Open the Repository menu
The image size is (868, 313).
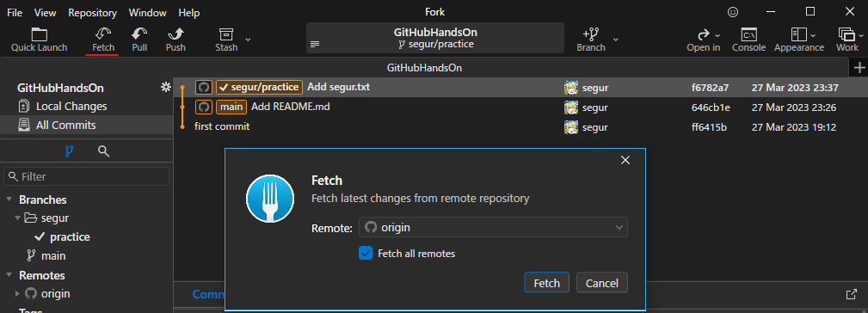click(92, 12)
